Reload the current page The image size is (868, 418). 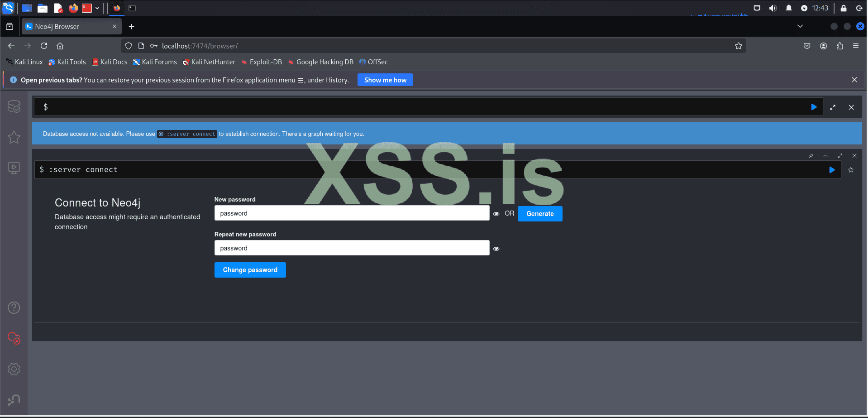click(44, 46)
